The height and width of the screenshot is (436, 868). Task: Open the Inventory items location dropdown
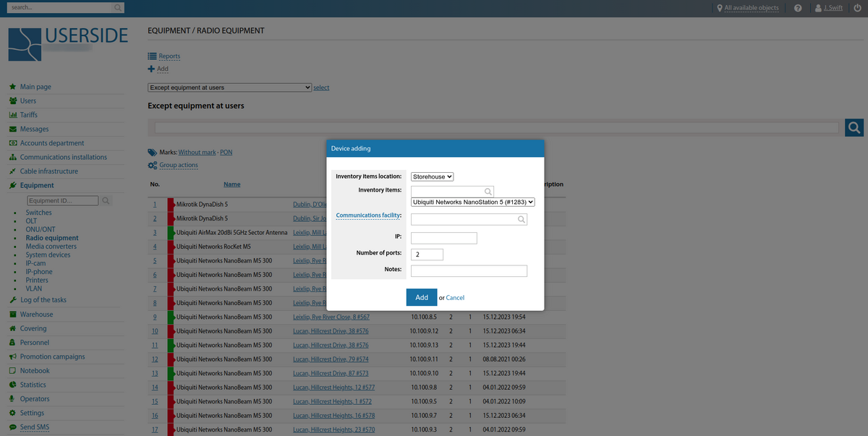click(x=432, y=176)
